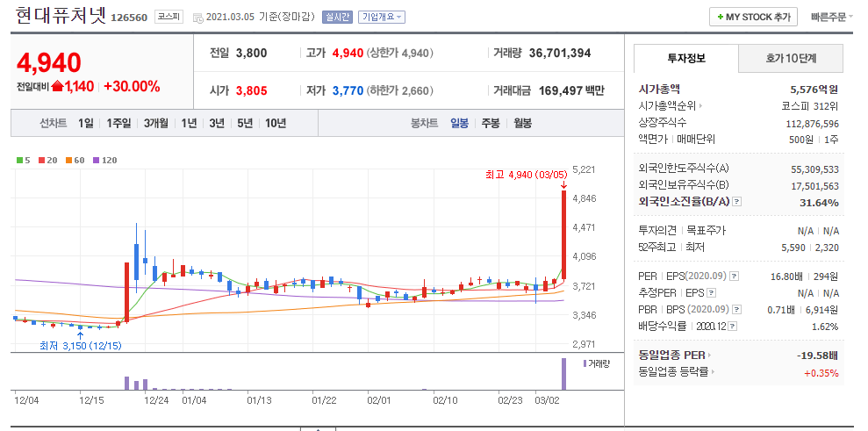Click the green 5-day moving average legend

click(23, 160)
